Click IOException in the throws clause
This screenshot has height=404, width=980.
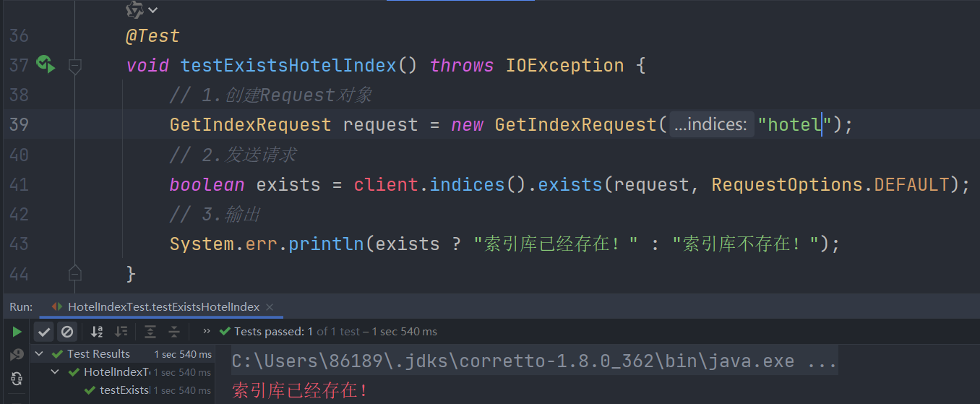pos(564,65)
